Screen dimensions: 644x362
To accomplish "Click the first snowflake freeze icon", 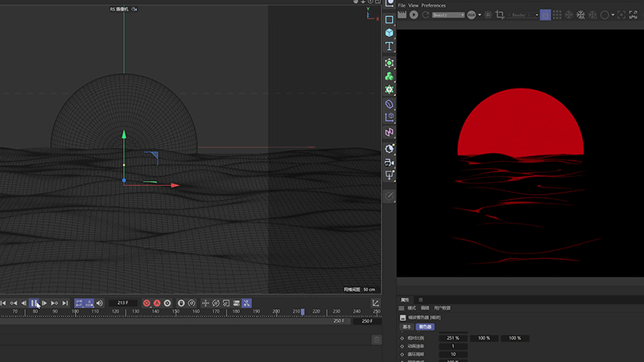I will [x=569, y=14].
